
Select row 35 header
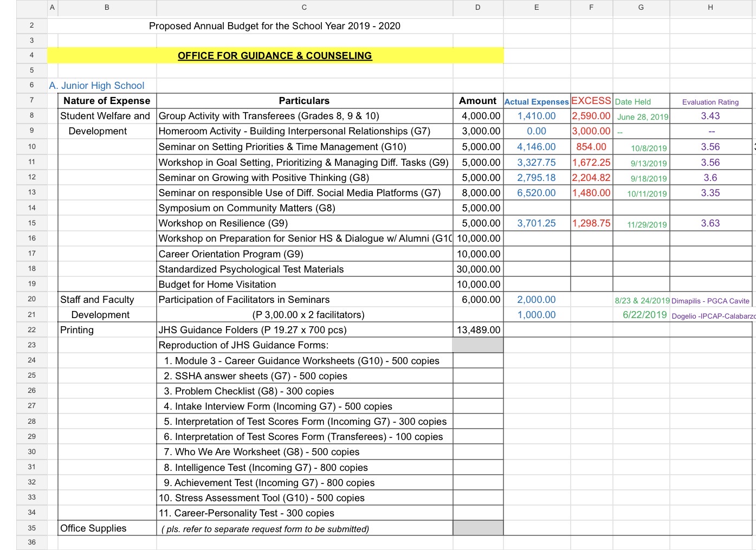[31, 528]
